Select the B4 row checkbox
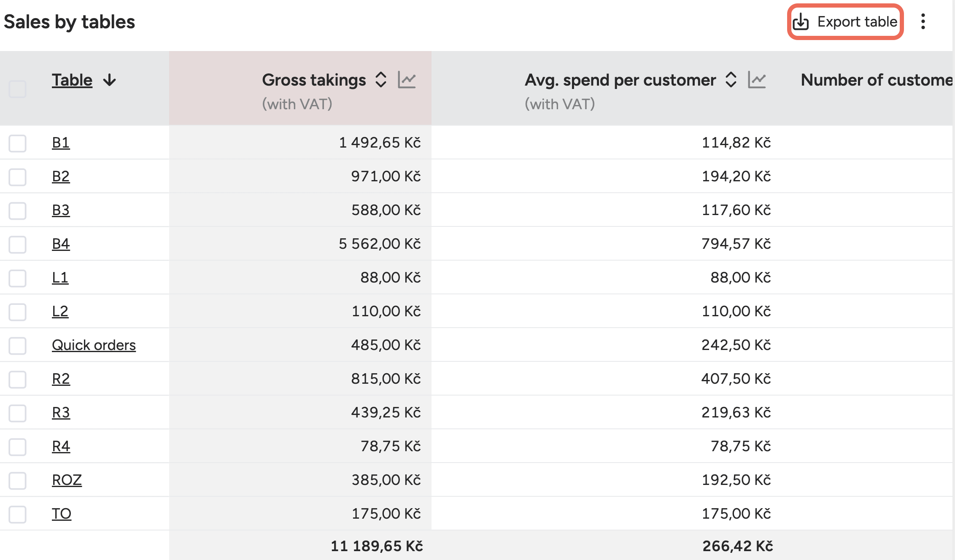The width and height of the screenshot is (955, 560). pyautogui.click(x=18, y=245)
